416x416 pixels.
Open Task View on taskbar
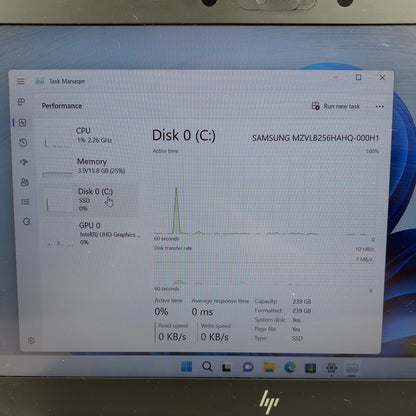click(x=227, y=367)
